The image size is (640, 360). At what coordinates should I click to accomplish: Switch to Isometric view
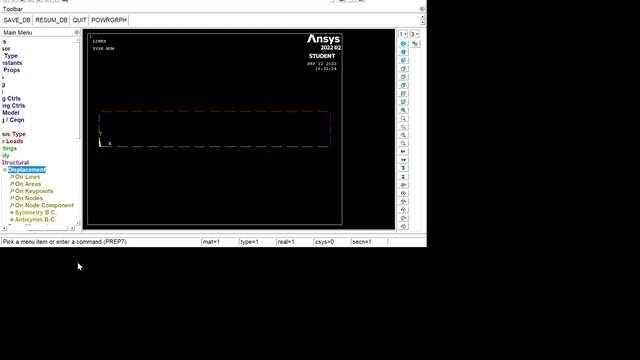pyautogui.click(x=403, y=44)
